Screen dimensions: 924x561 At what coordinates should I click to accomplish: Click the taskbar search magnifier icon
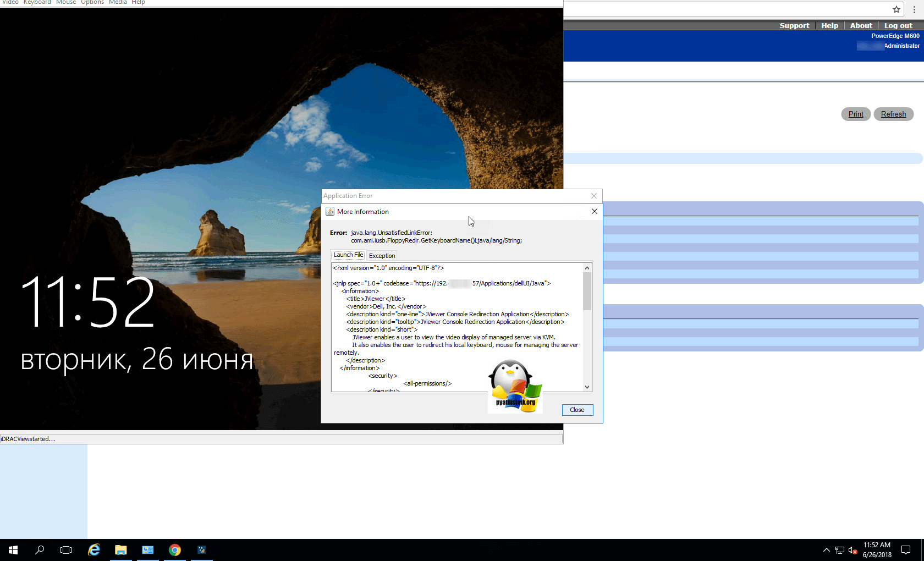40,550
